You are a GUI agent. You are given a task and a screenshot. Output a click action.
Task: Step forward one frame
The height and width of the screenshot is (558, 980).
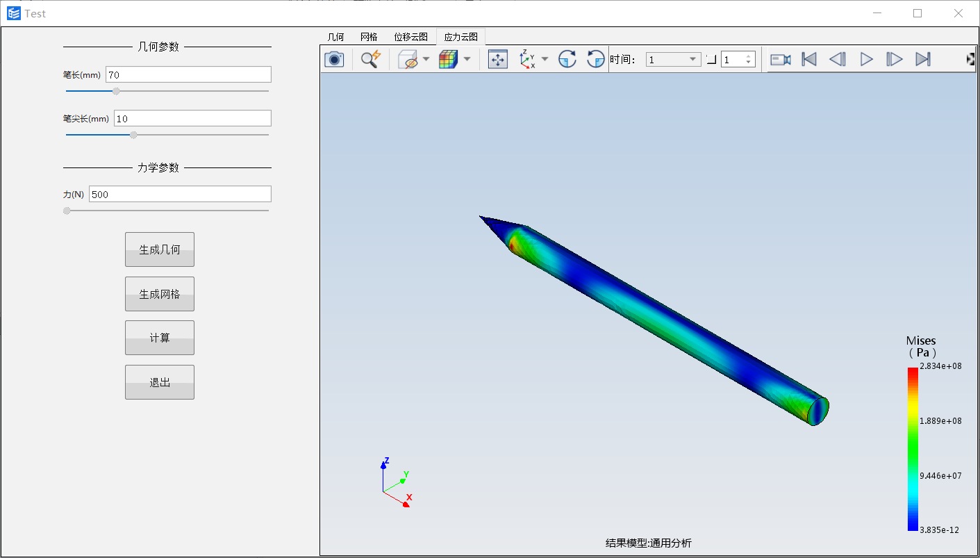coord(895,60)
